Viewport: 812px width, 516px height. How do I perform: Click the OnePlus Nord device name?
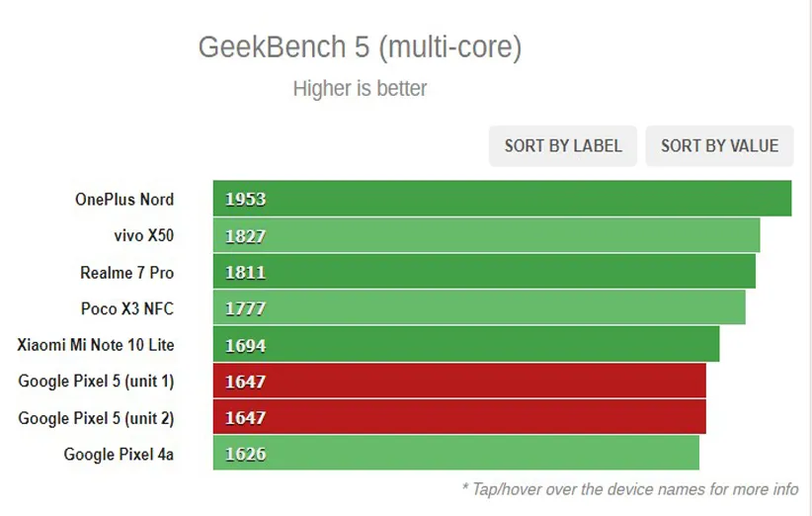[x=124, y=199]
